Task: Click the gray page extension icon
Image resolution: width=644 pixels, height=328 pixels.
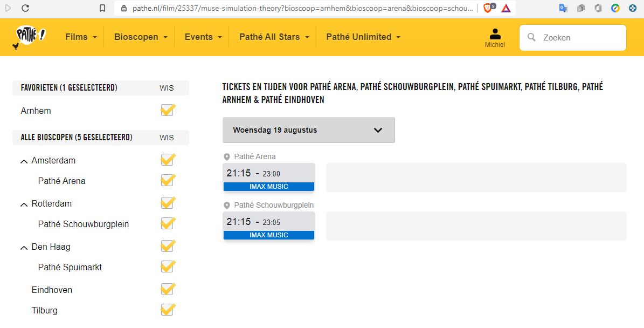Action: coord(598,8)
